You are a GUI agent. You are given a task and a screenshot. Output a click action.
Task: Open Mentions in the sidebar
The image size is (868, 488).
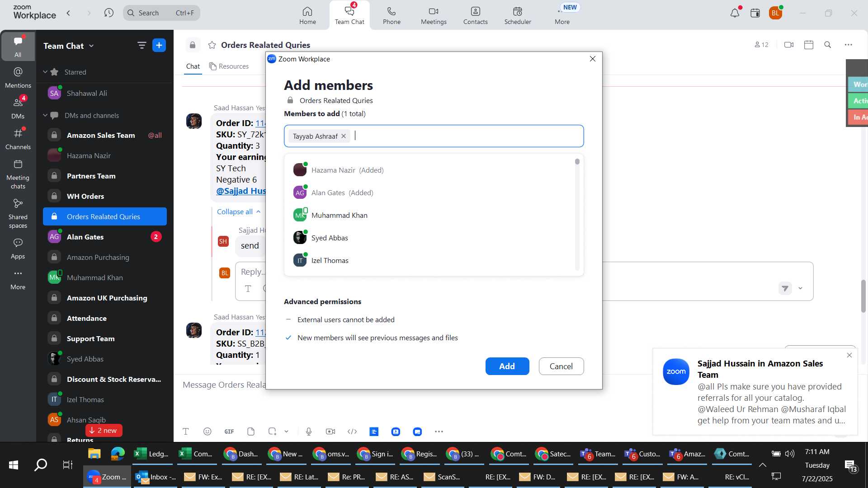click(18, 77)
